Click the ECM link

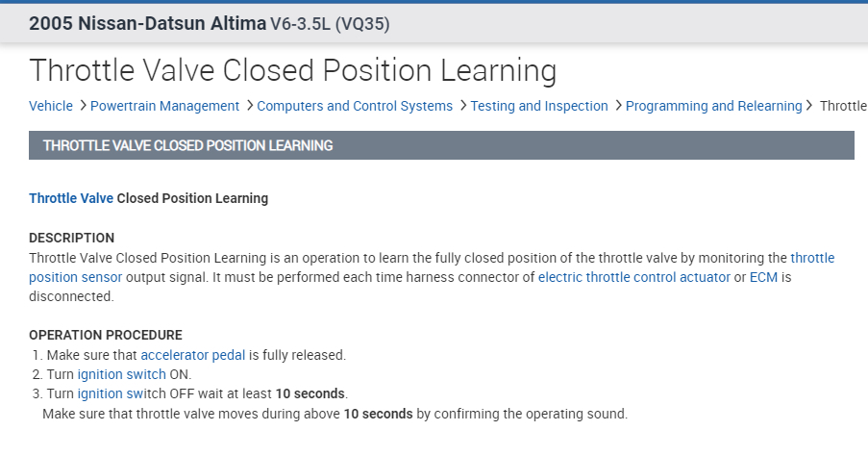click(764, 277)
